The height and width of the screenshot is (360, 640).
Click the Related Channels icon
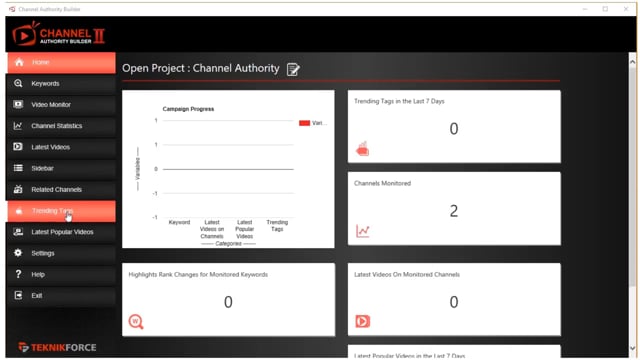[18, 189]
